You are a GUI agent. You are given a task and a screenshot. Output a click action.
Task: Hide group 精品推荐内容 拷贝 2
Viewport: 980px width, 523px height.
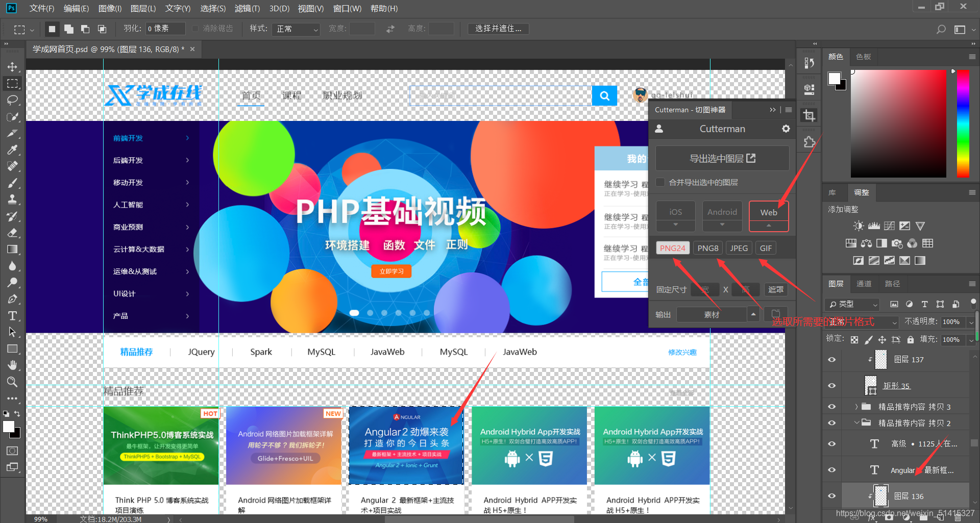832,423
